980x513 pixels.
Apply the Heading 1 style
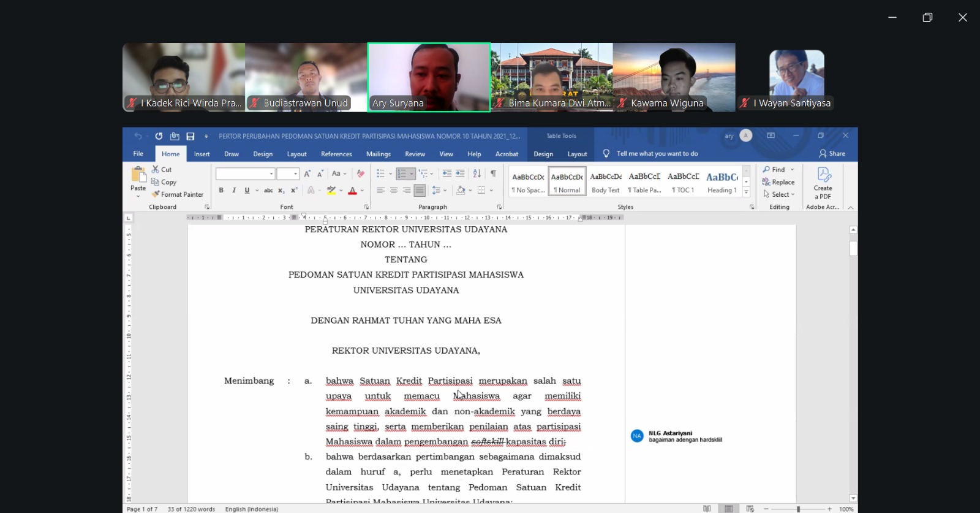tap(722, 182)
